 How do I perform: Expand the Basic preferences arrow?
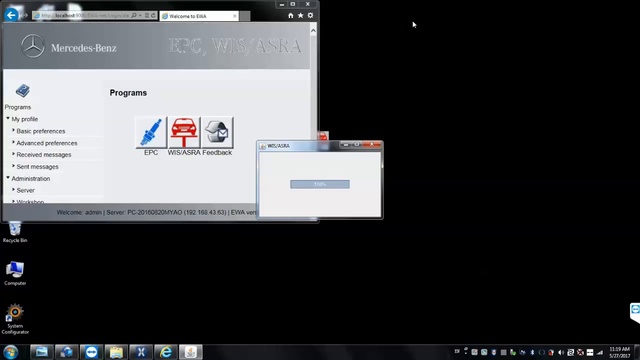click(13, 131)
